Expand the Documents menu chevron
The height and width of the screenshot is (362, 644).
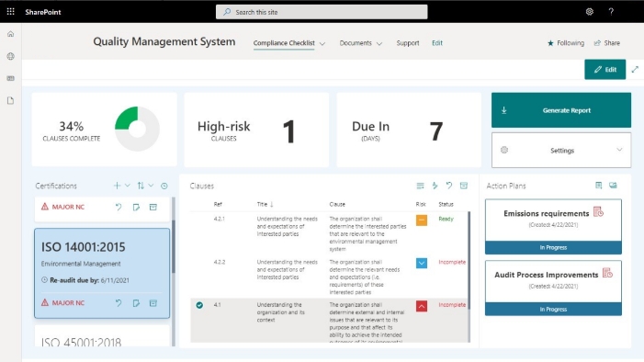point(379,43)
